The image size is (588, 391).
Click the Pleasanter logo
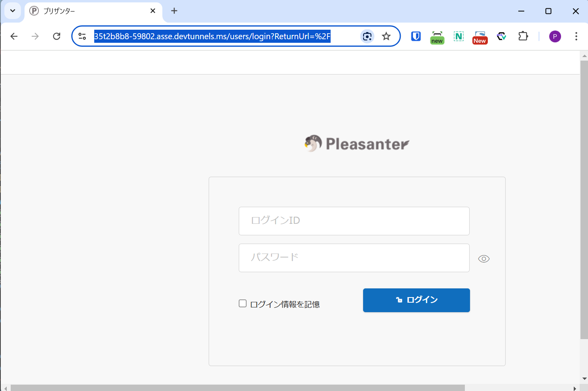pos(357,143)
